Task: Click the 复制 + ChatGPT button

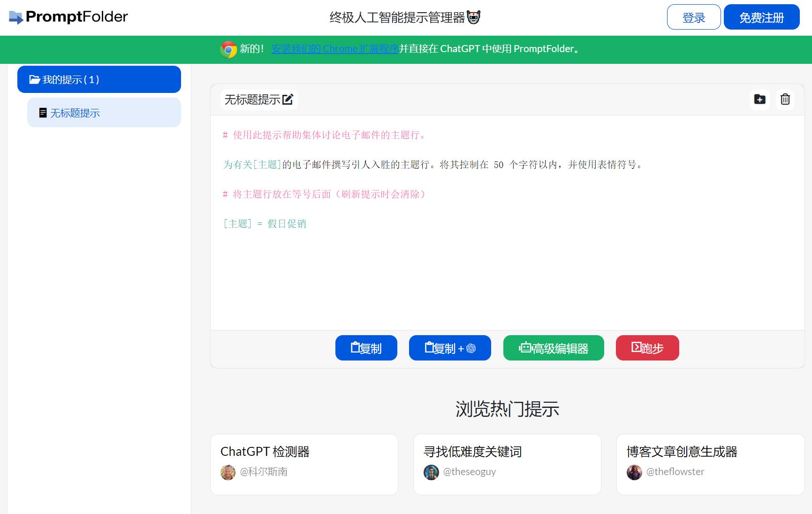Action: point(450,348)
